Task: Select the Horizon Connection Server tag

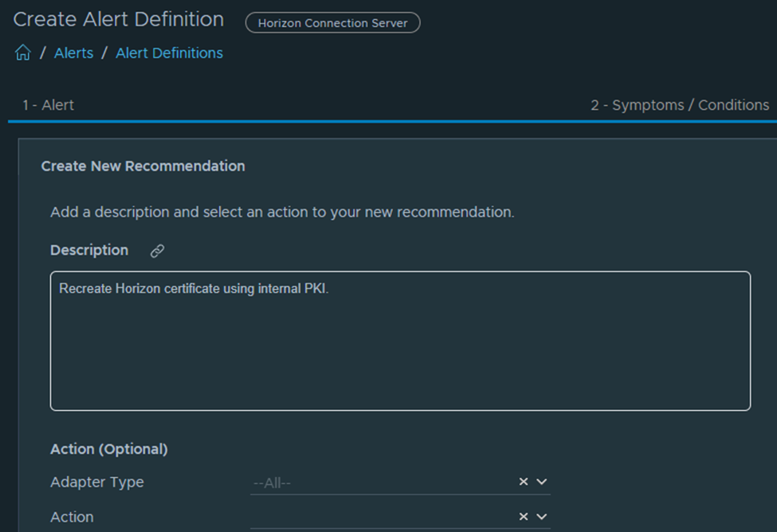Action: point(332,23)
